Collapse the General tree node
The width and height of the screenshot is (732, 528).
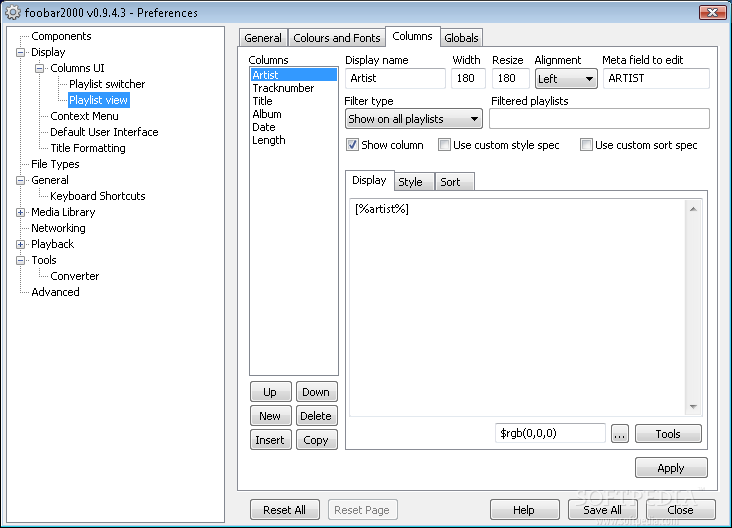click(21, 180)
